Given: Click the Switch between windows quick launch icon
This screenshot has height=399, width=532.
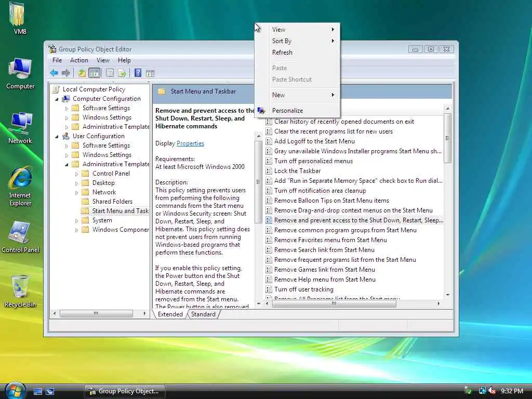Looking at the screenshot, I should pos(50,391).
